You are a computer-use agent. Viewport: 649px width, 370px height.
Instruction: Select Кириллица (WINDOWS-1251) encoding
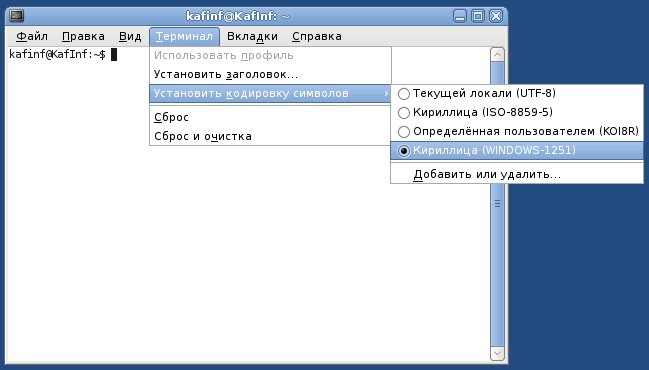(517, 151)
